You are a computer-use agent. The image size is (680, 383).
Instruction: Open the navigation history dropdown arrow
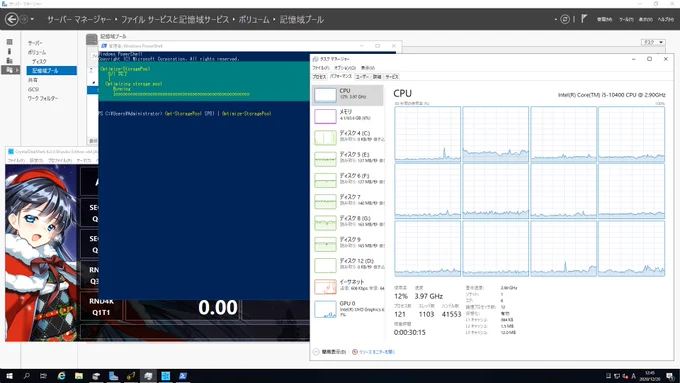coord(32,19)
